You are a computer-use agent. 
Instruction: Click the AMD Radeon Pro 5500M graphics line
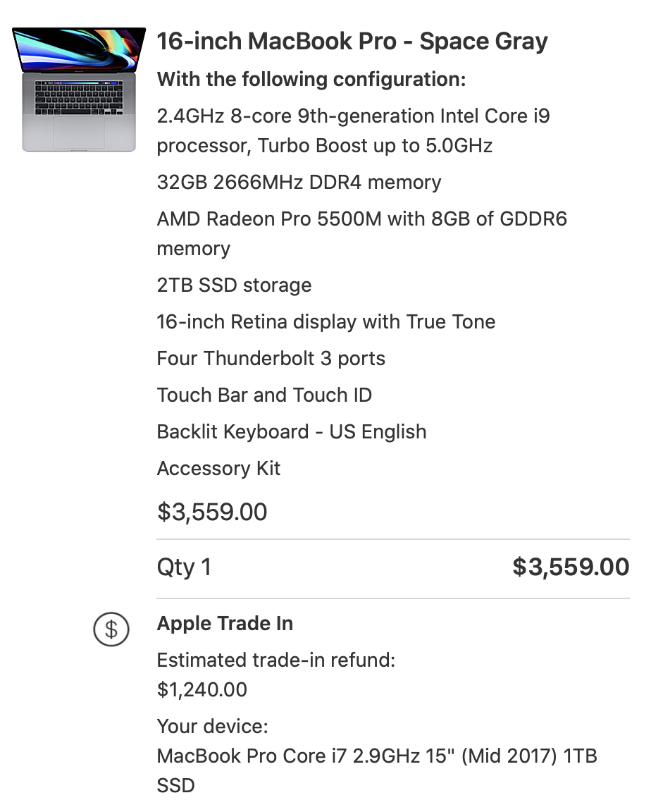coord(362,233)
